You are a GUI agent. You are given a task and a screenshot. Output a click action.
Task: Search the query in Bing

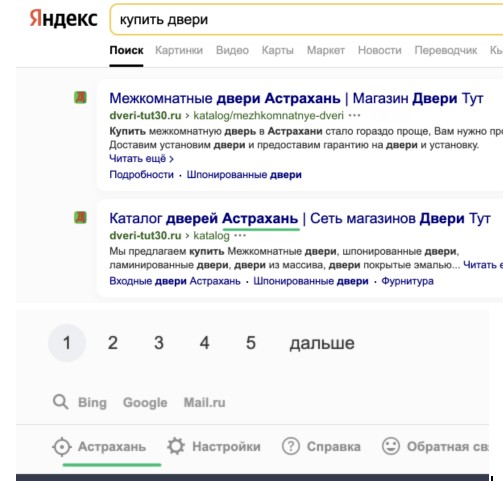tap(92, 403)
